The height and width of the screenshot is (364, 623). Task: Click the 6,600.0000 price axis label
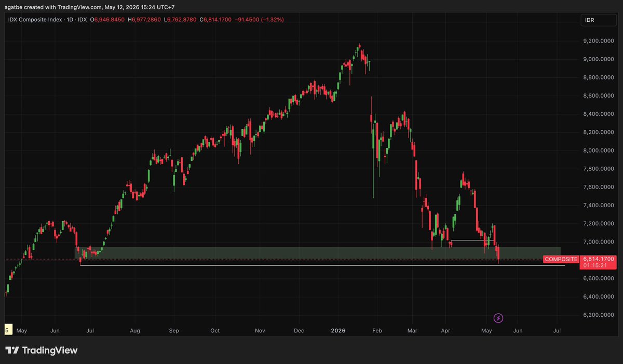click(x=599, y=279)
